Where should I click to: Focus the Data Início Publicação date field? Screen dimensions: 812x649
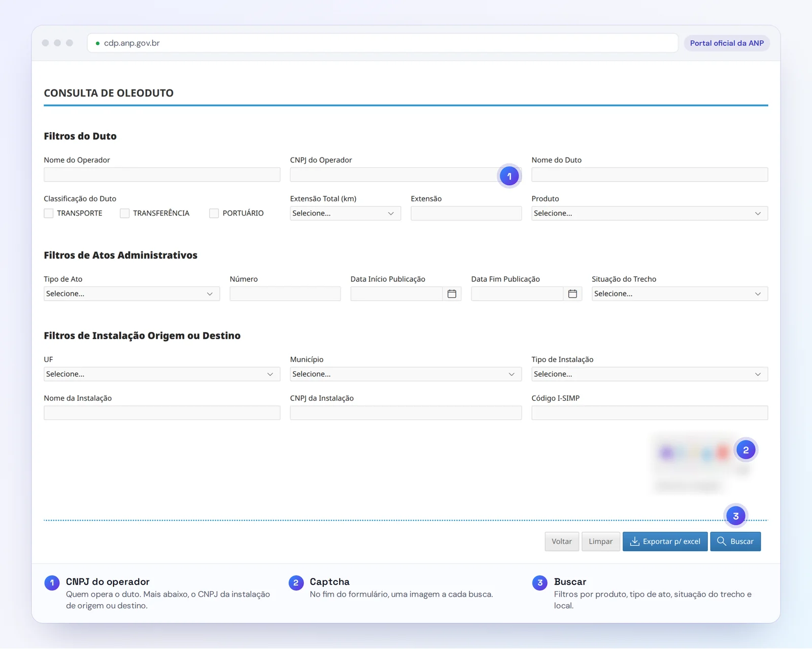(396, 294)
